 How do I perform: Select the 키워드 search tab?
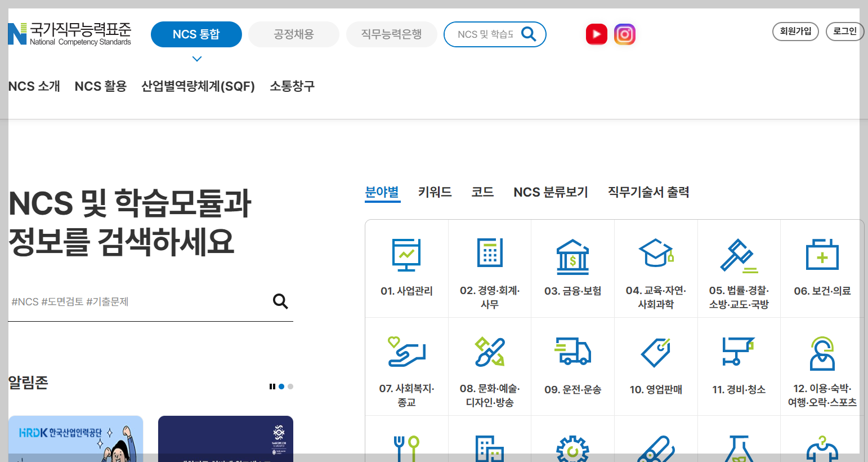[435, 192]
